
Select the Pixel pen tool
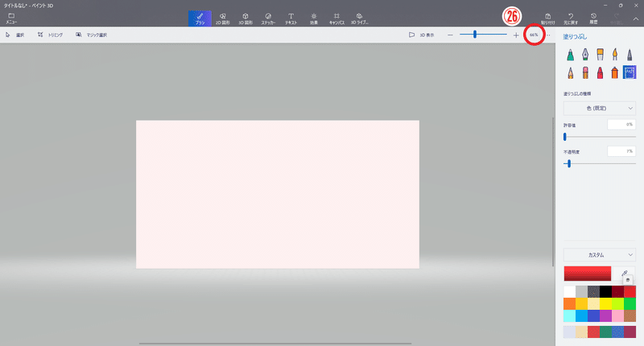click(630, 54)
